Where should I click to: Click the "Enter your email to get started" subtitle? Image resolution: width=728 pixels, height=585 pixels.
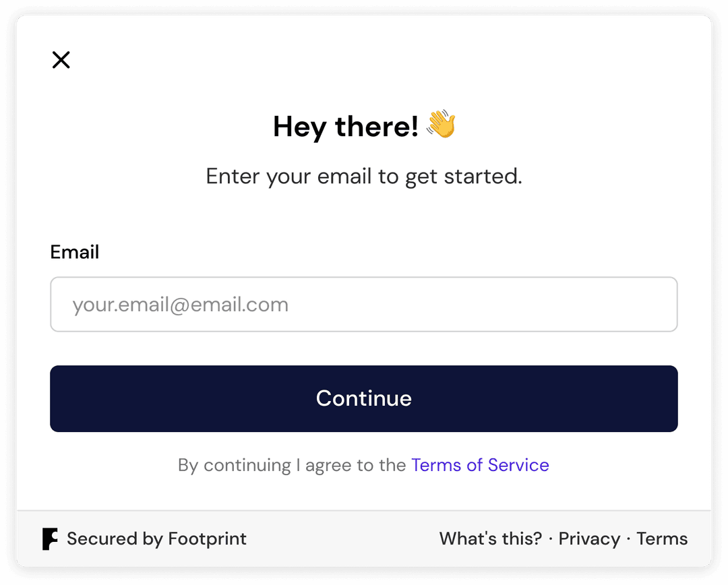coord(364,177)
